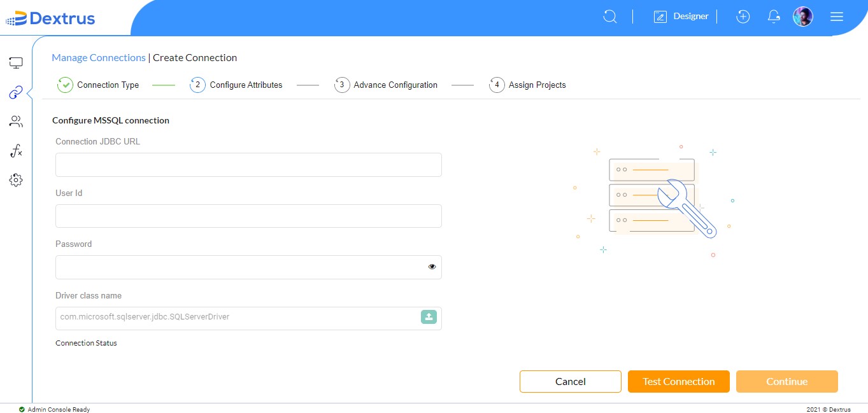Viewport: 868px width, 413px height.
Task: Click the server wrench illustration
Action: coord(654,200)
